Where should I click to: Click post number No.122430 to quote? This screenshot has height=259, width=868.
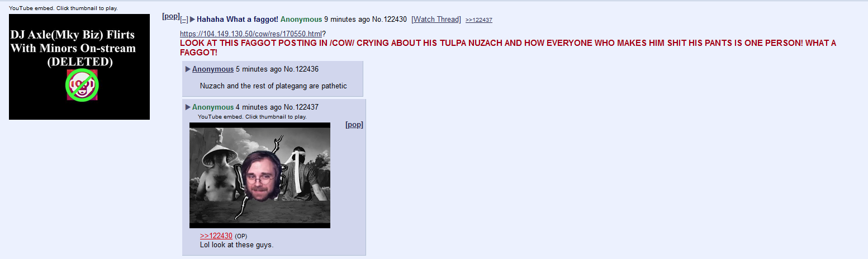pos(390,20)
